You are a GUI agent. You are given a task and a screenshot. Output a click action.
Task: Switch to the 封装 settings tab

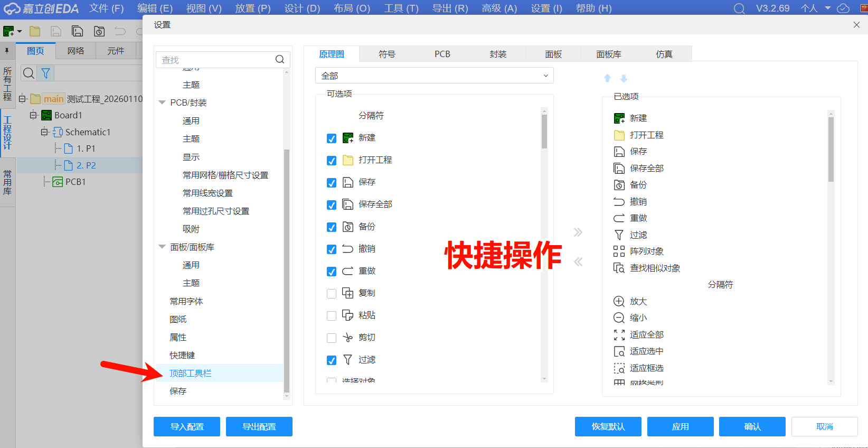[x=498, y=54]
